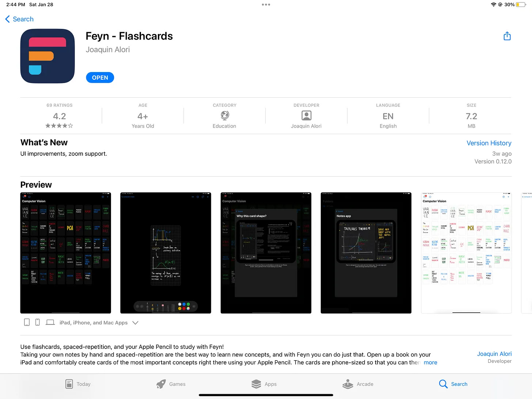Tap the 69 RATINGS label

(60, 105)
